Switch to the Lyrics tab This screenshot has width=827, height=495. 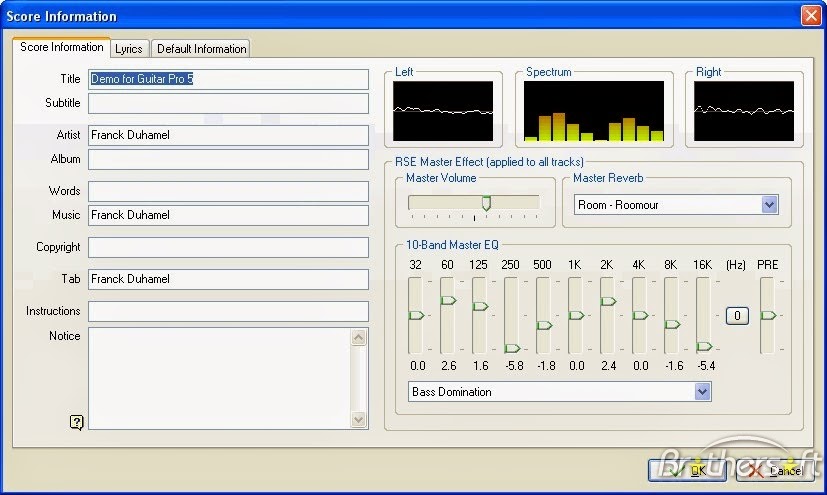(x=129, y=48)
